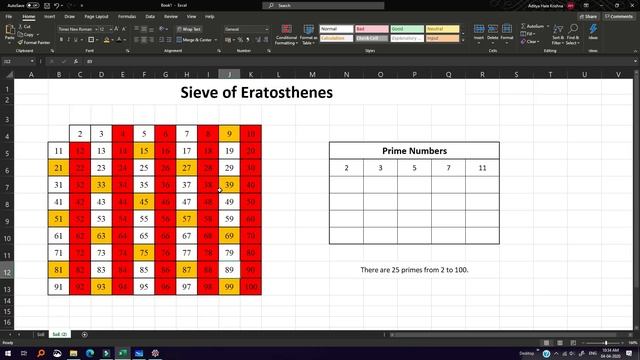
Task: Select row 12 header
Action: 7,272
